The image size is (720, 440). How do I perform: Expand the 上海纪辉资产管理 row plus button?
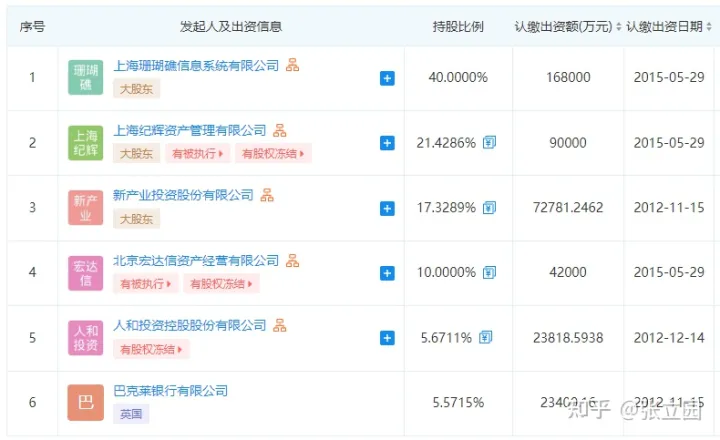(x=387, y=143)
